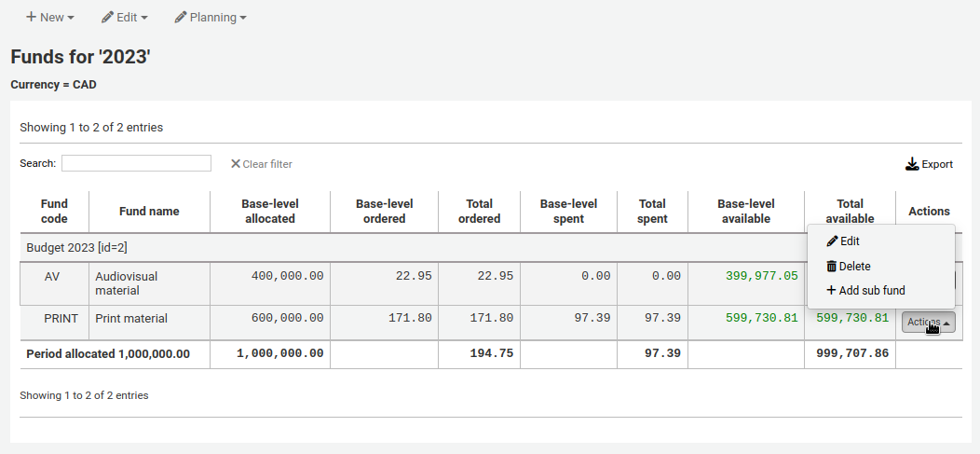Viewport: 980px width, 454px height.
Task: Sort table by Total spent header
Action: point(652,212)
